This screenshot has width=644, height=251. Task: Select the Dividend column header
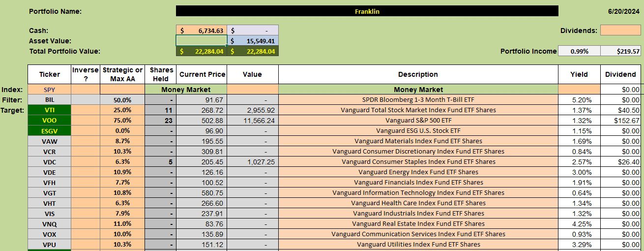pos(620,74)
